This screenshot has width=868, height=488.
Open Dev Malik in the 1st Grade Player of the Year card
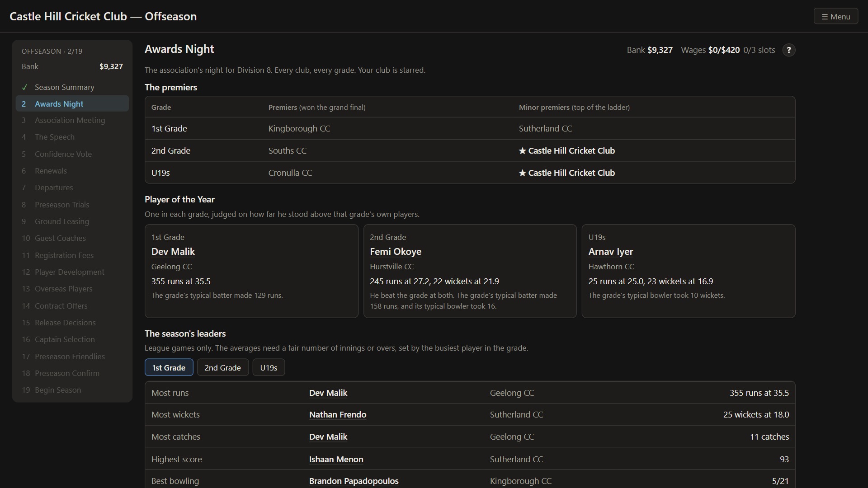click(173, 252)
